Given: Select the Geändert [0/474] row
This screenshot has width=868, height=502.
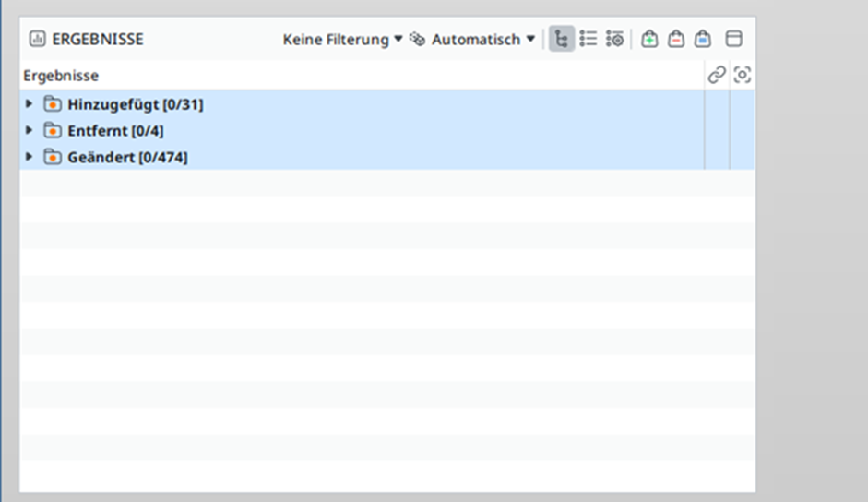Looking at the screenshot, I should [386, 157].
